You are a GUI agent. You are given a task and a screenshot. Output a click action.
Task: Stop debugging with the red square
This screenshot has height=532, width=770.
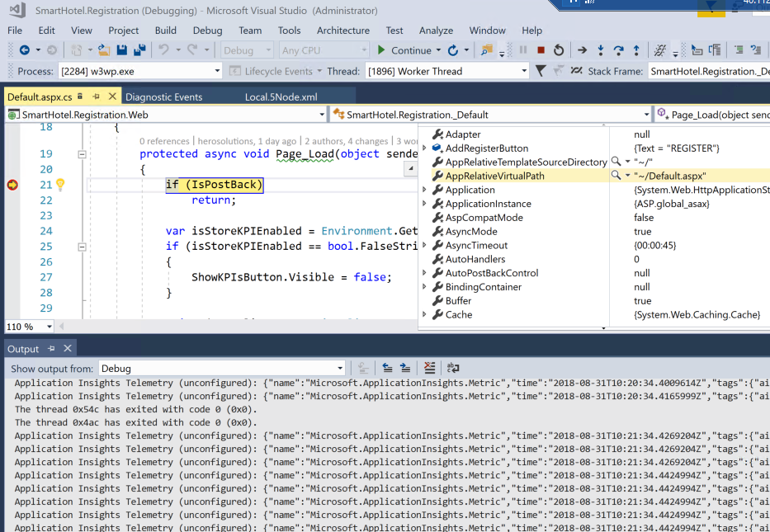[541, 50]
